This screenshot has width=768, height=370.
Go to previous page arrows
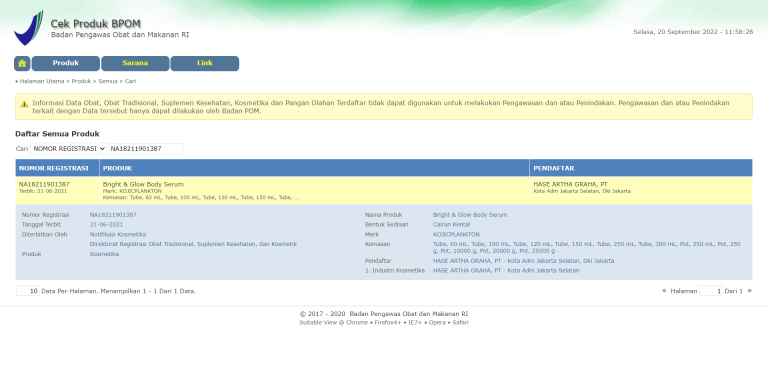664,291
